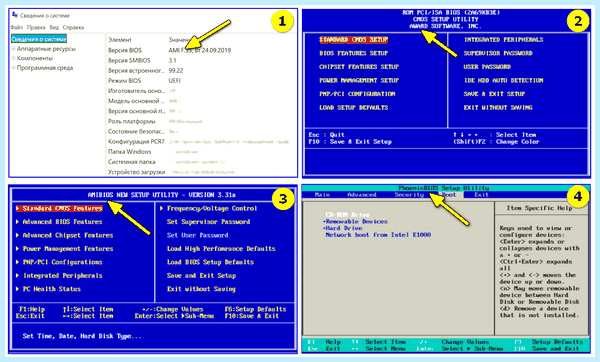Viewport: 600px width, 362px height.
Task: Open the Правка menu
Action: [36, 28]
